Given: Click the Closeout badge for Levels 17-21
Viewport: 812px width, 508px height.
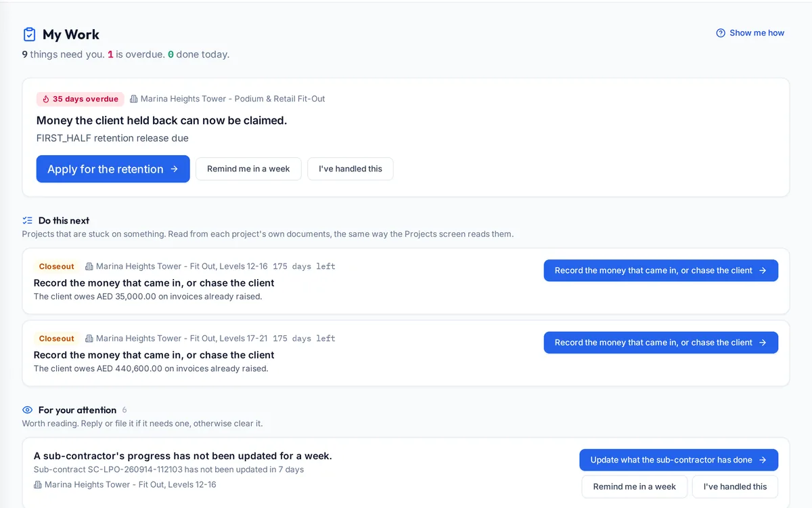Looking at the screenshot, I should point(57,339).
